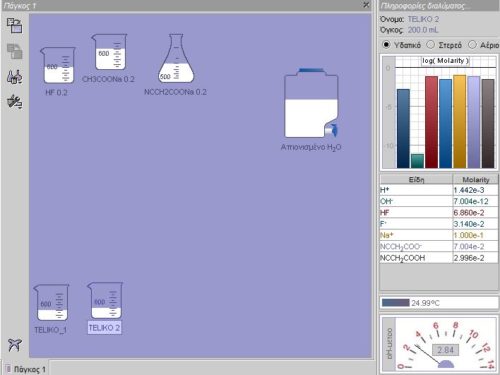500x375 pixels.
Task: Click the F- species row
Action: click(x=439, y=224)
